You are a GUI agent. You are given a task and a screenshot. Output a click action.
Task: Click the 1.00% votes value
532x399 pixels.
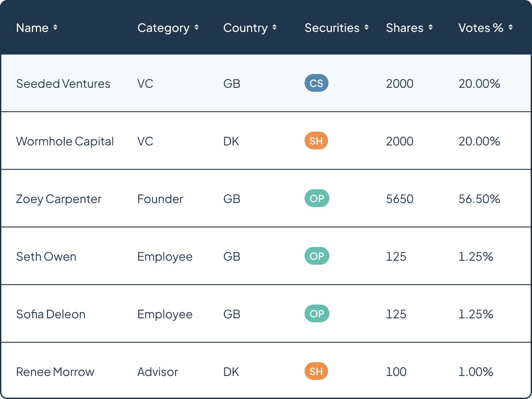(x=476, y=372)
